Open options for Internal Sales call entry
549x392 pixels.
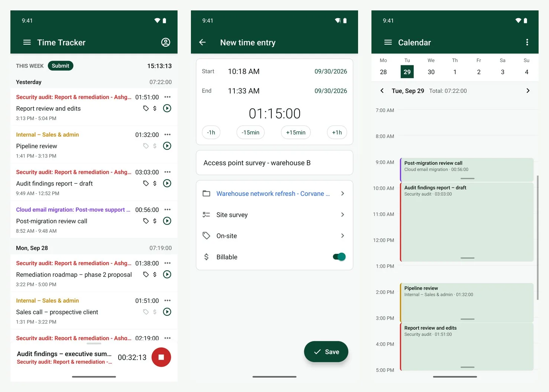click(168, 300)
